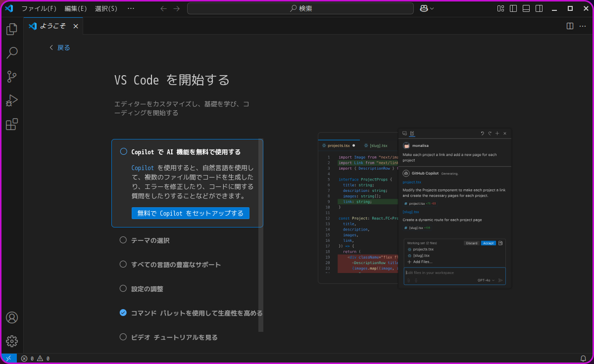Select the テーマの選択 step radio
The image size is (594, 364).
[123, 240]
